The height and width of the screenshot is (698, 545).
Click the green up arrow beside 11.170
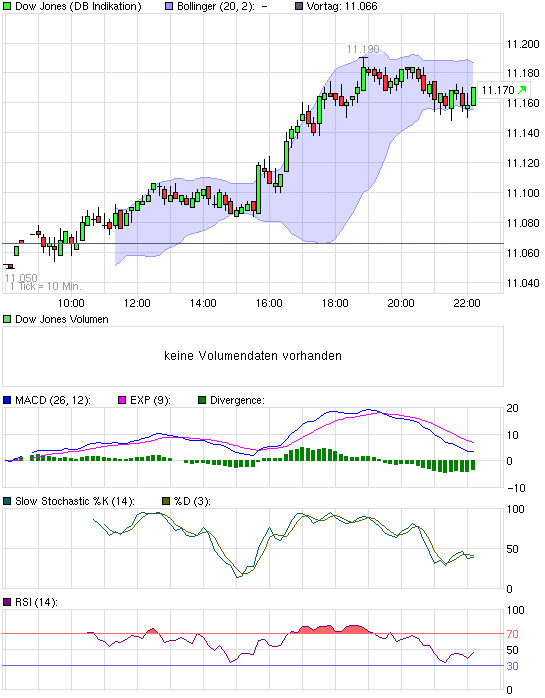522,90
